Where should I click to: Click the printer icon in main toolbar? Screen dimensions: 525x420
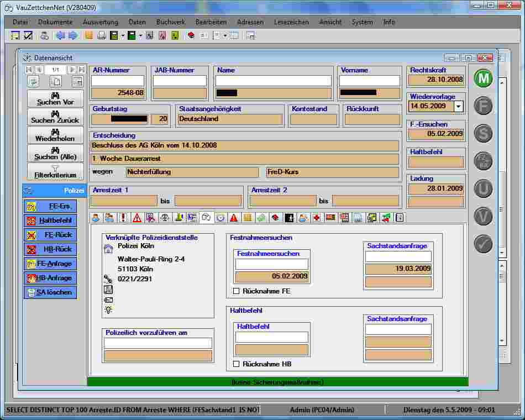[102, 35]
